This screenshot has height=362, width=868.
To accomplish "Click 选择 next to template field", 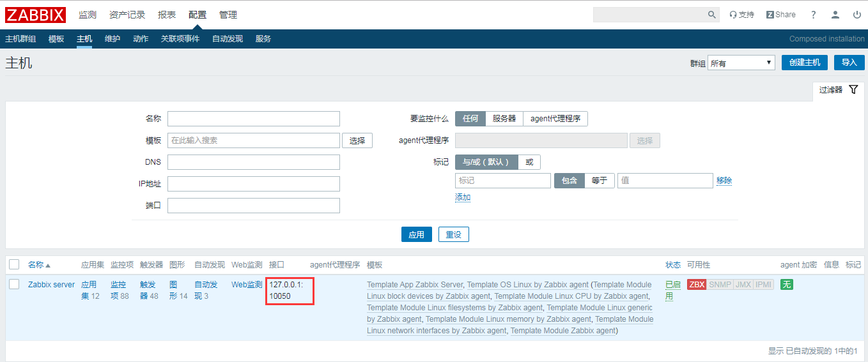I will pos(357,140).
